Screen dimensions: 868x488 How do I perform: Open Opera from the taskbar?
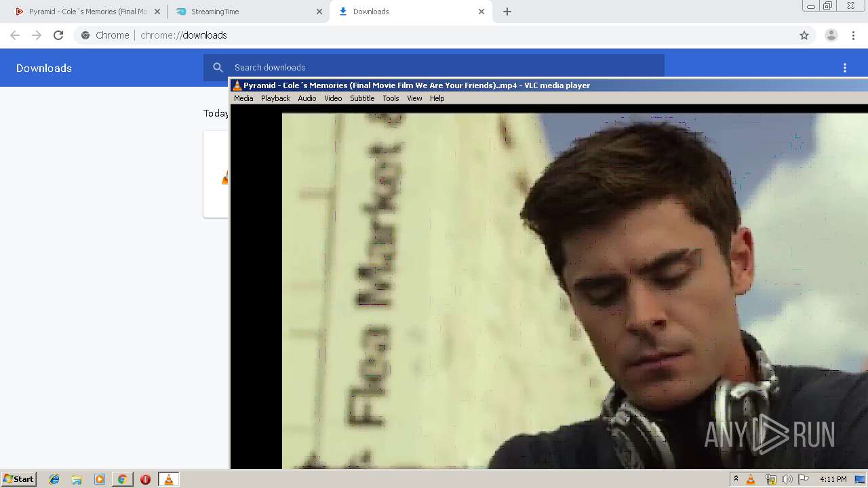tap(145, 479)
